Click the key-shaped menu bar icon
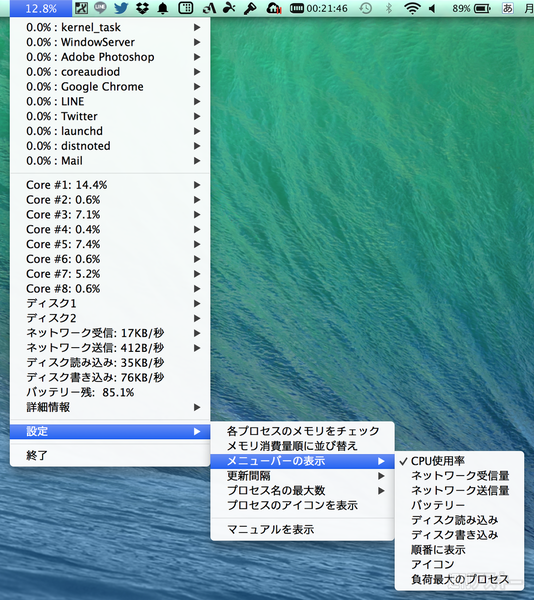The width and height of the screenshot is (534, 600). point(250,8)
